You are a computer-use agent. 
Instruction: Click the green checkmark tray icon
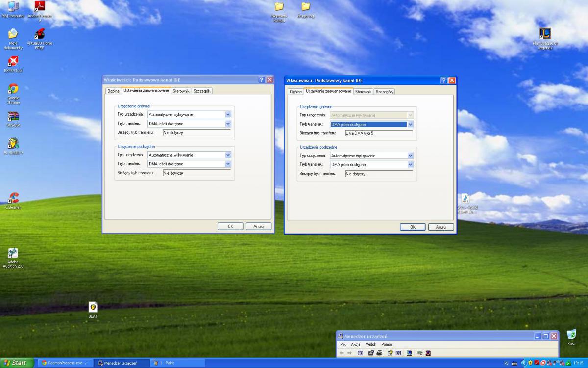pos(568,363)
